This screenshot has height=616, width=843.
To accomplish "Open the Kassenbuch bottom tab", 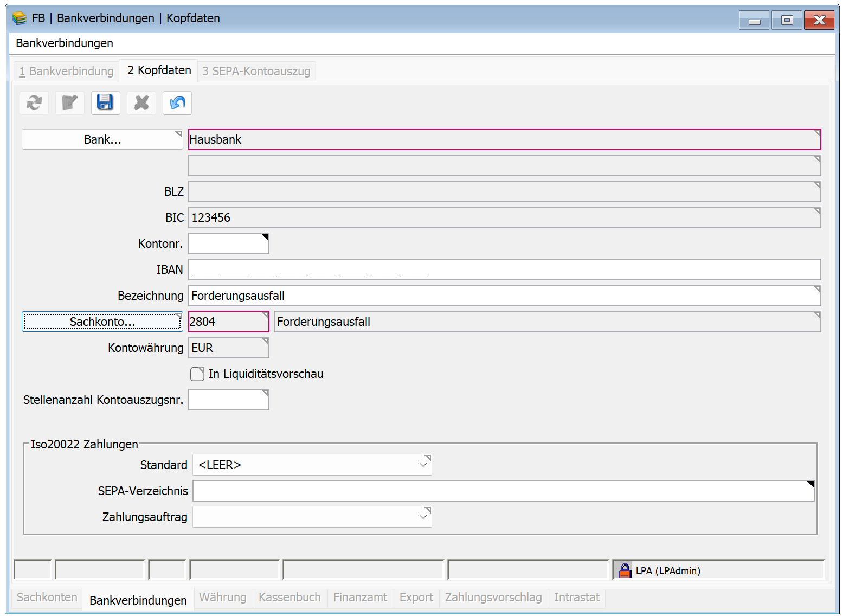I will tap(289, 598).
